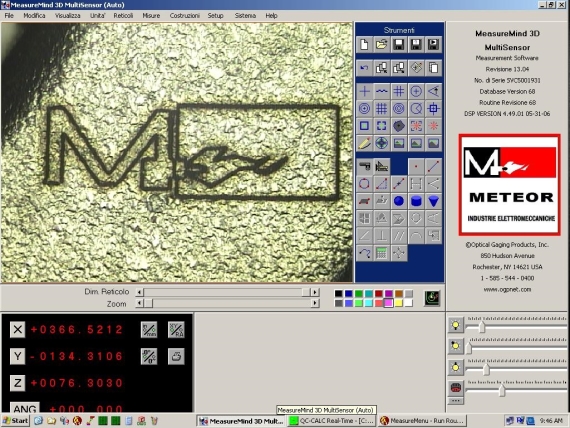Select the box crosshair reticle tool
The height and width of the screenshot is (428, 570).
[x=433, y=108]
